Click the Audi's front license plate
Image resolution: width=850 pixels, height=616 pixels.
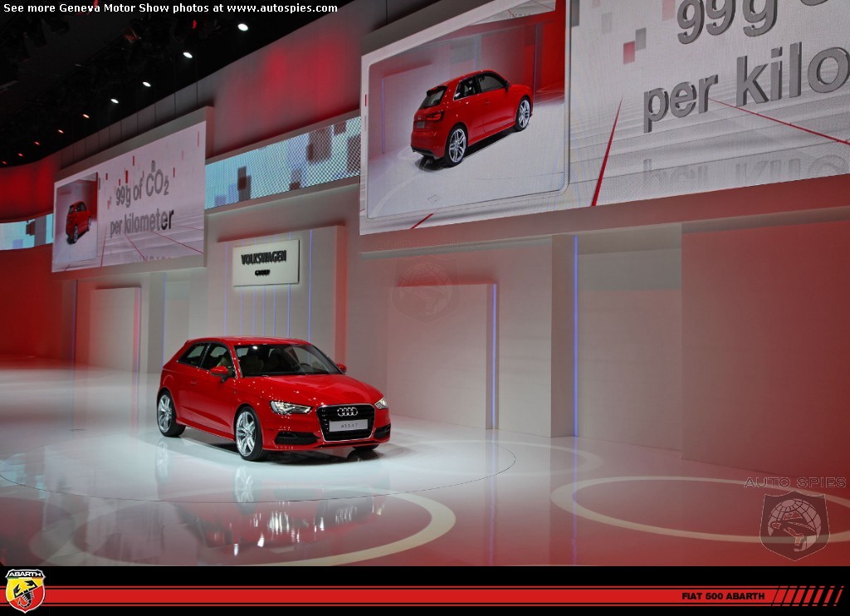(x=348, y=426)
